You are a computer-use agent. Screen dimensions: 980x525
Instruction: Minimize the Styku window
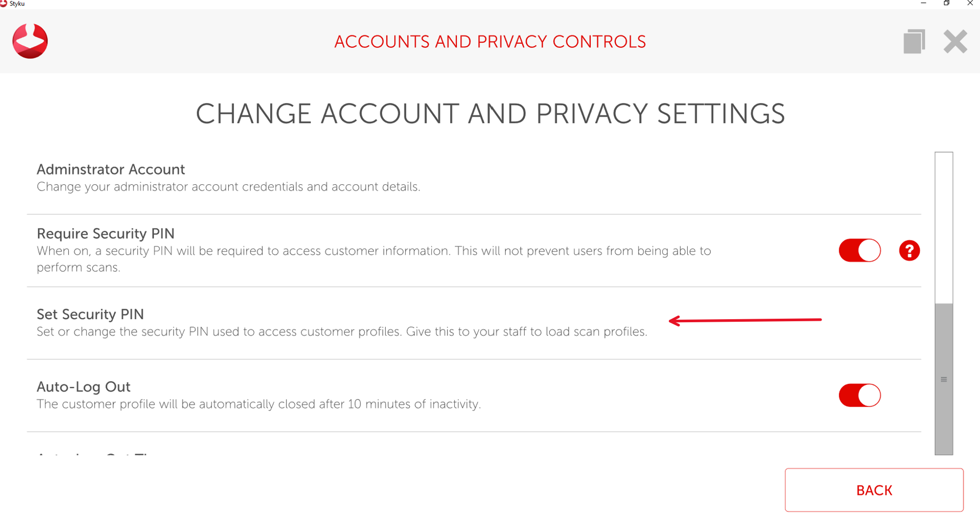923,4
